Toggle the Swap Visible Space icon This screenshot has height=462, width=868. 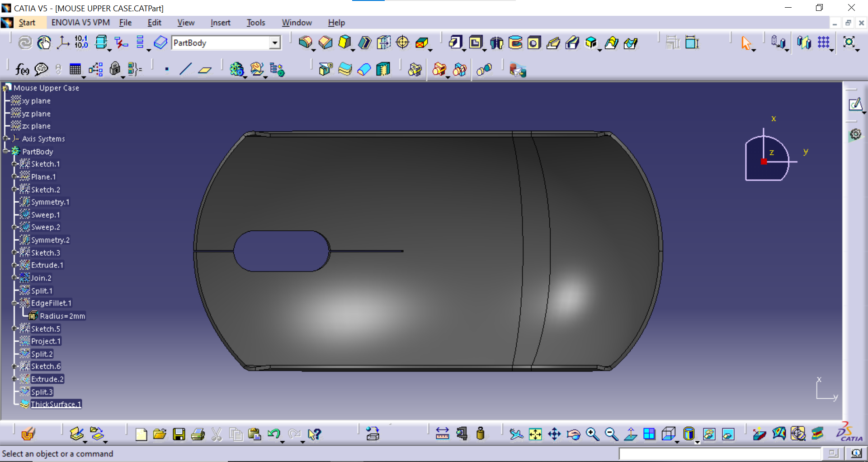click(x=728, y=434)
